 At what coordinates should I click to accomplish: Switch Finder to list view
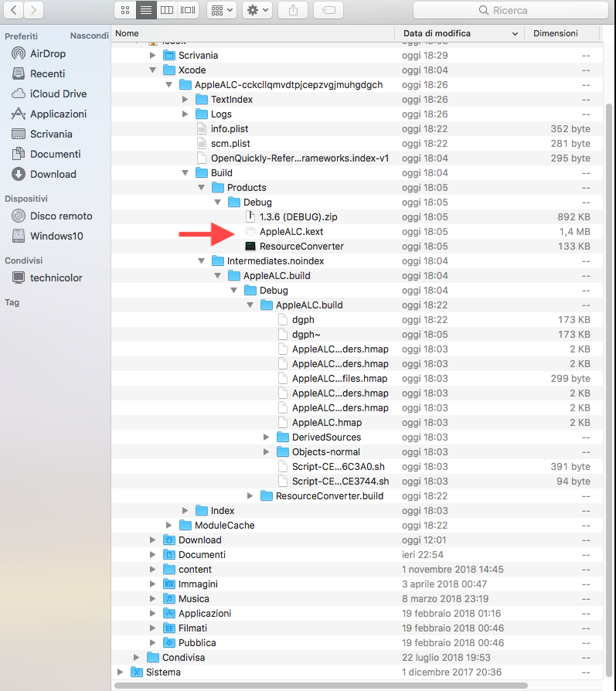146,10
